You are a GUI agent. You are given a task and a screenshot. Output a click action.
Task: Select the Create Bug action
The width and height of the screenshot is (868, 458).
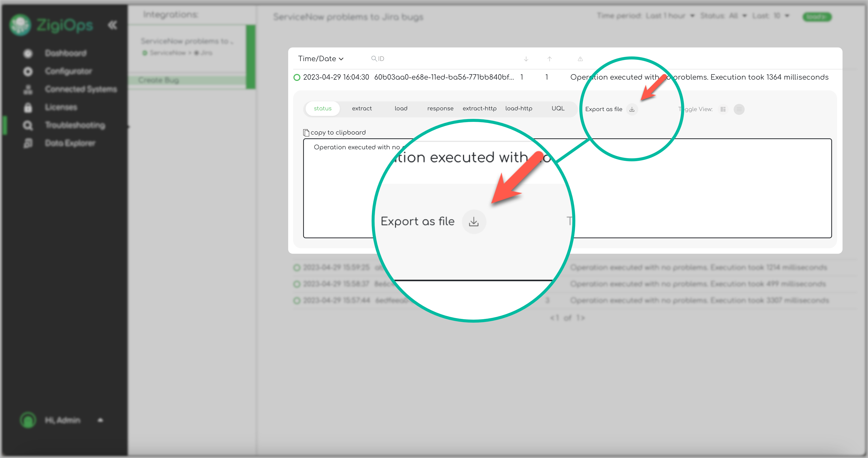pos(158,80)
